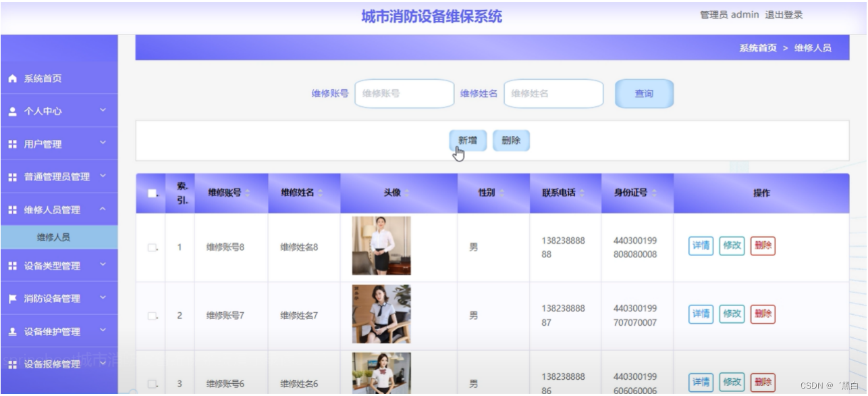Expand the 普通管理员管理 chevron

tap(103, 176)
